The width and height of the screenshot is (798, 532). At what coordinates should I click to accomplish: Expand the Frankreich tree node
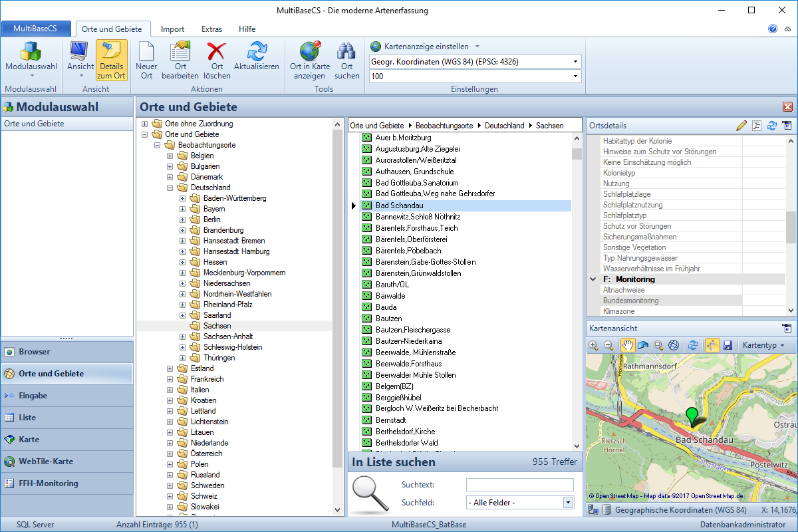[x=170, y=379]
